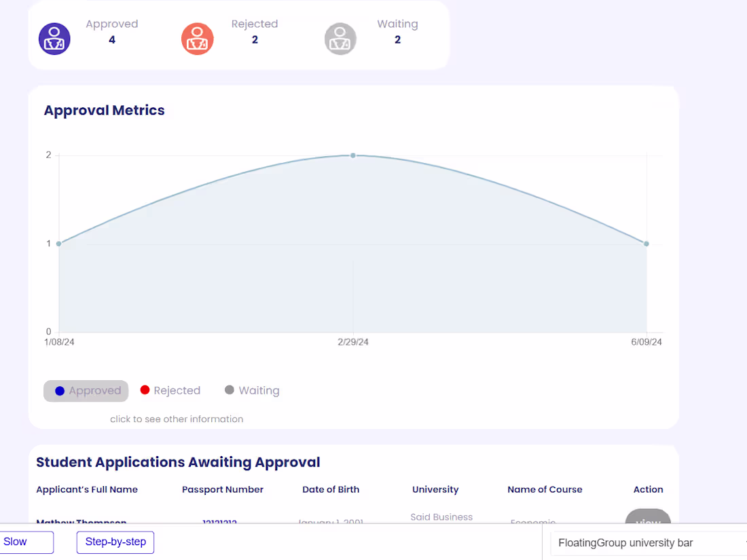Toggle the Waiting series in the chart legend
747x560 pixels.
(x=252, y=390)
